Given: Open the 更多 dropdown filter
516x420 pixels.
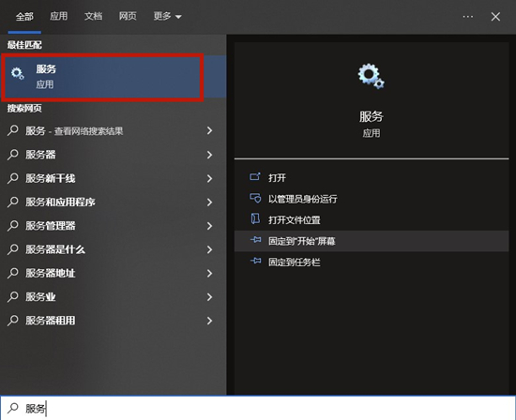Looking at the screenshot, I should 168,16.
